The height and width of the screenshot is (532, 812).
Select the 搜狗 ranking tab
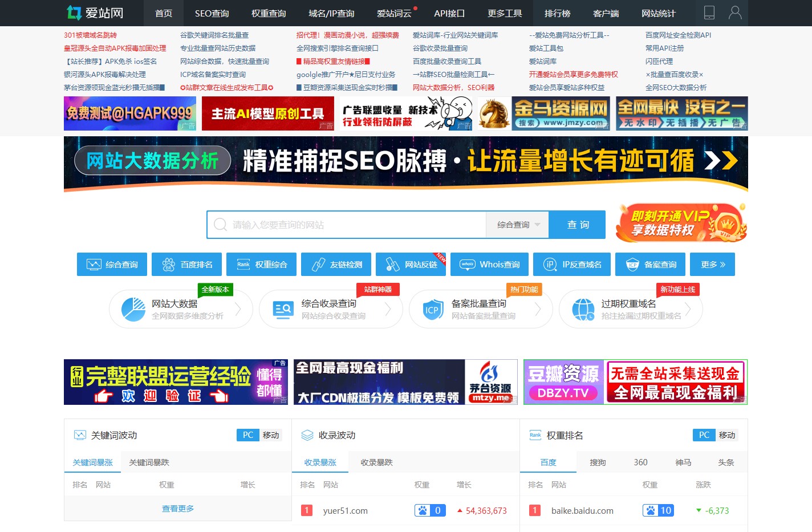(598, 462)
